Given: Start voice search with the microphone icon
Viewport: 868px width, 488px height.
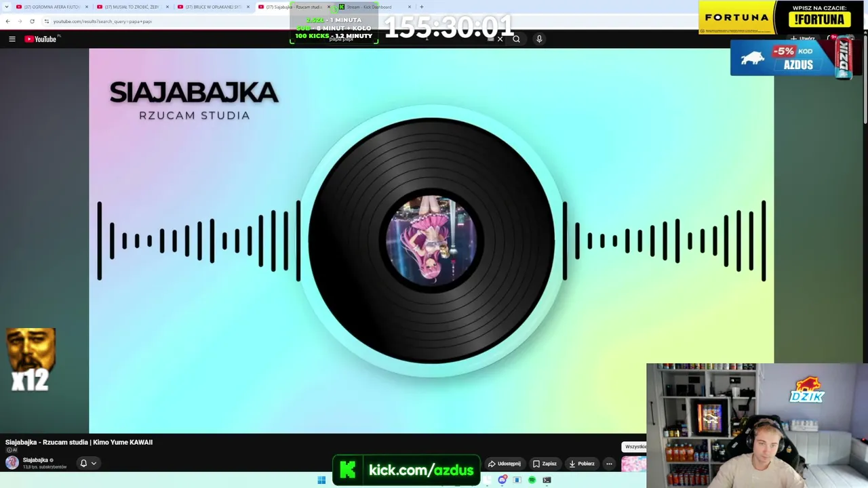Looking at the screenshot, I should (x=539, y=39).
